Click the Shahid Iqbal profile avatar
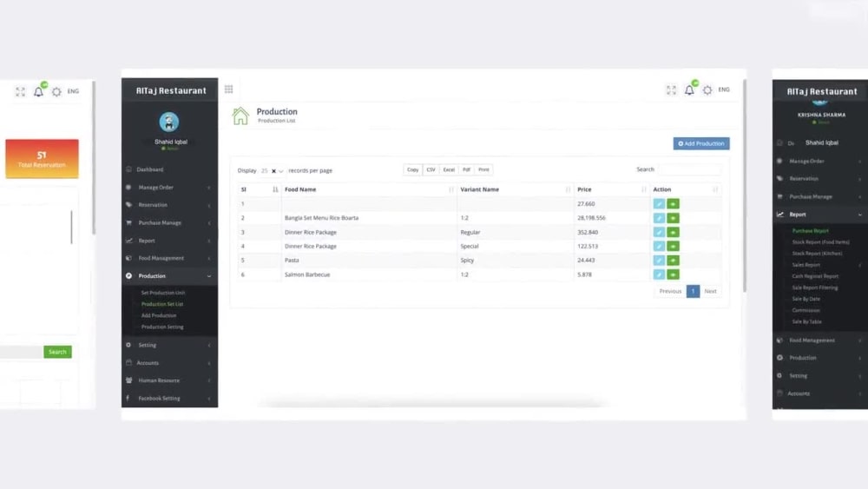The image size is (868, 489). [169, 122]
